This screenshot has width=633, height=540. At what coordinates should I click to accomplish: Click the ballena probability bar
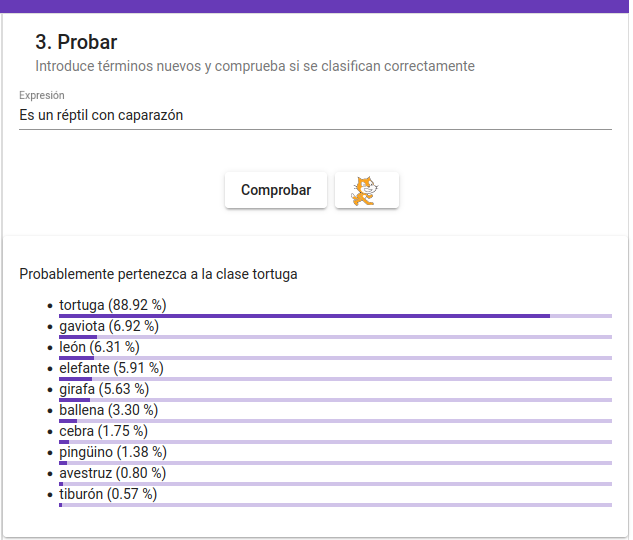[335, 421]
